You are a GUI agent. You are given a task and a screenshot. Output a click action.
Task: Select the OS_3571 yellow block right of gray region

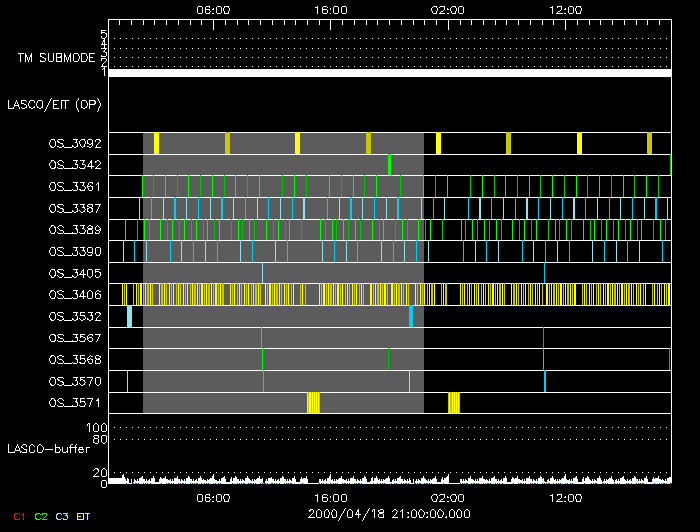pyautogui.click(x=454, y=402)
